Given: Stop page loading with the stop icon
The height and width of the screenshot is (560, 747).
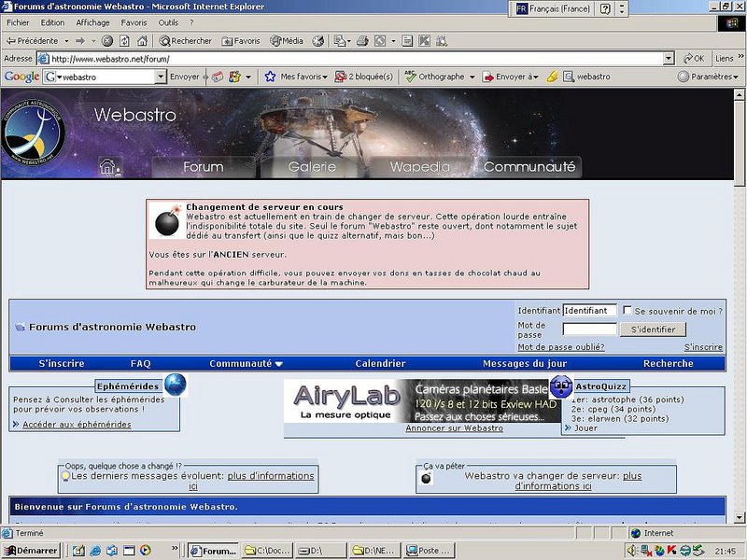Looking at the screenshot, I should (x=107, y=41).
